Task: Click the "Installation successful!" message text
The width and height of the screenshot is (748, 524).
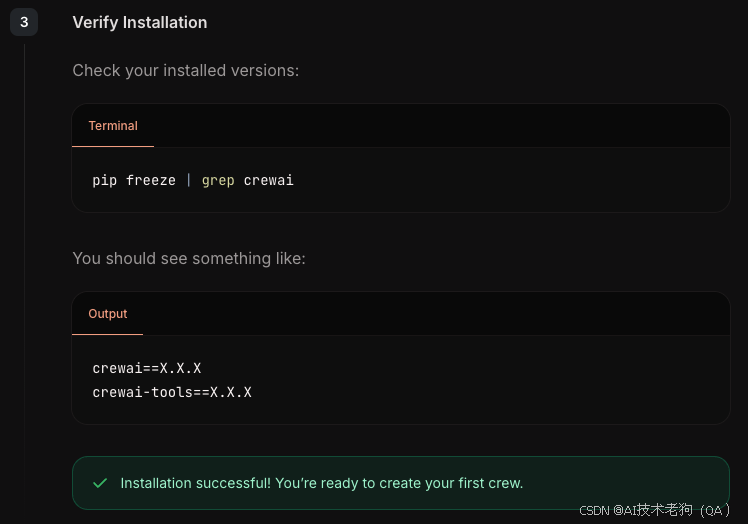Action: click(322, 483)
